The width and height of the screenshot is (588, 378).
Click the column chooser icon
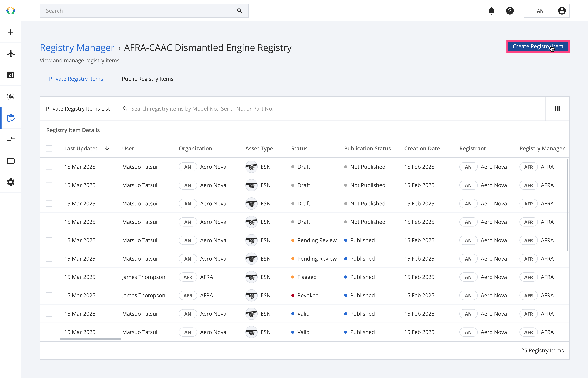557,109
